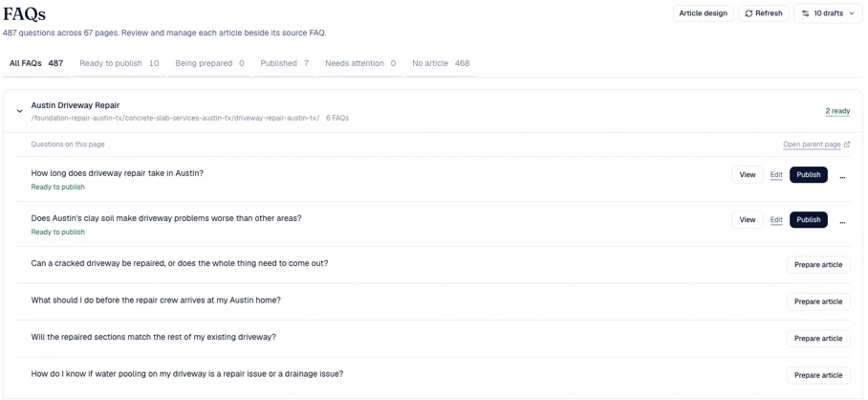Prepare article for water pooling question
This screenshot has height=400, width=868.
[818, 375]
